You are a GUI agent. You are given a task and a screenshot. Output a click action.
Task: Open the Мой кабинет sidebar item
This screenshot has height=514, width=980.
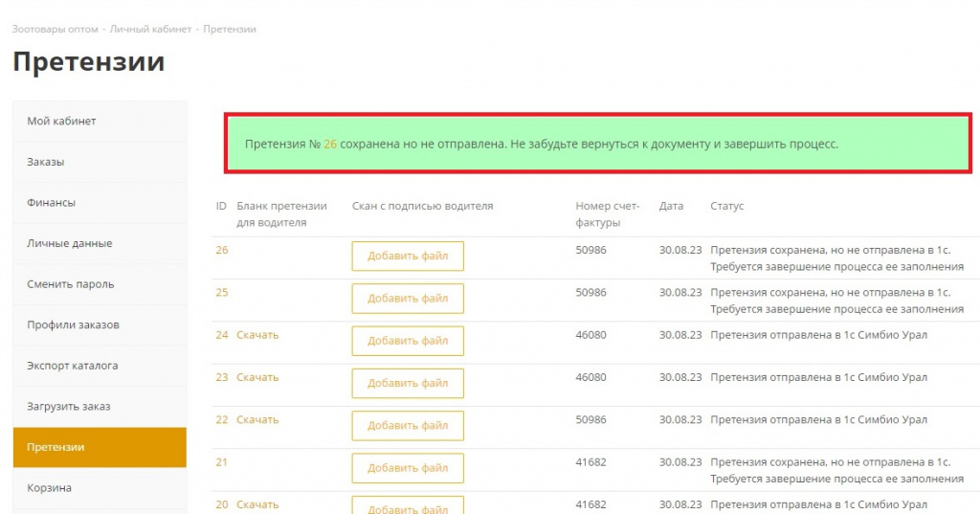click(100, 121)
